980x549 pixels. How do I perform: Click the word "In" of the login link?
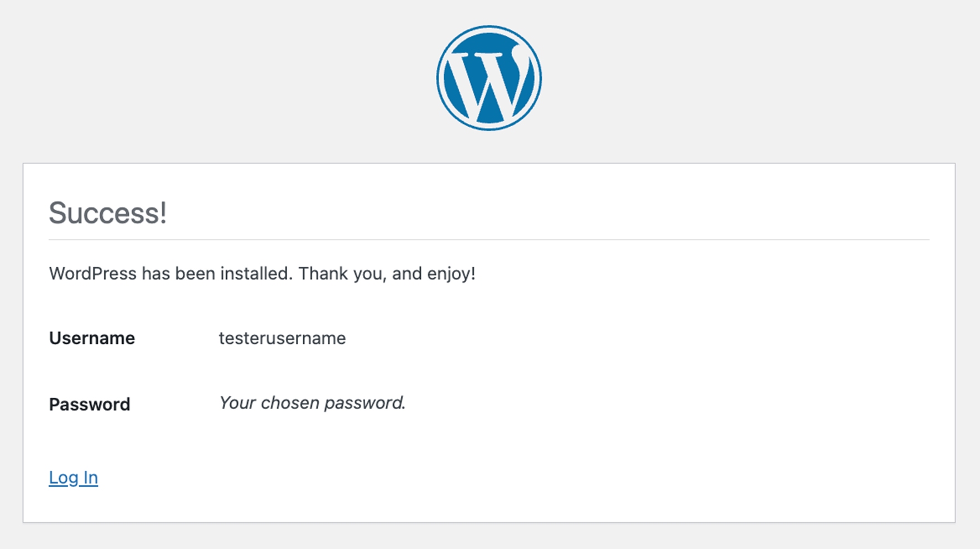coord(90,478)
